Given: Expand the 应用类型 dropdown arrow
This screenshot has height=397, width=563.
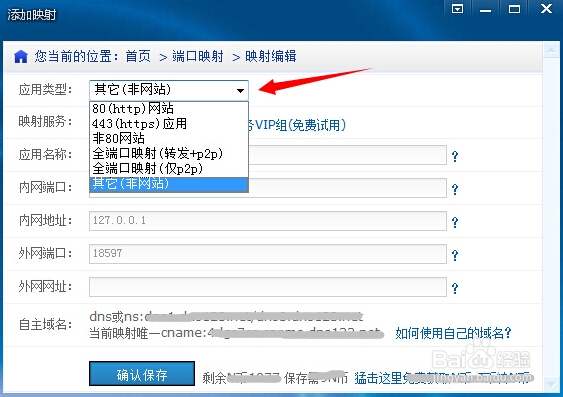Looking at the screenshot, I should [x=240, y=90].
